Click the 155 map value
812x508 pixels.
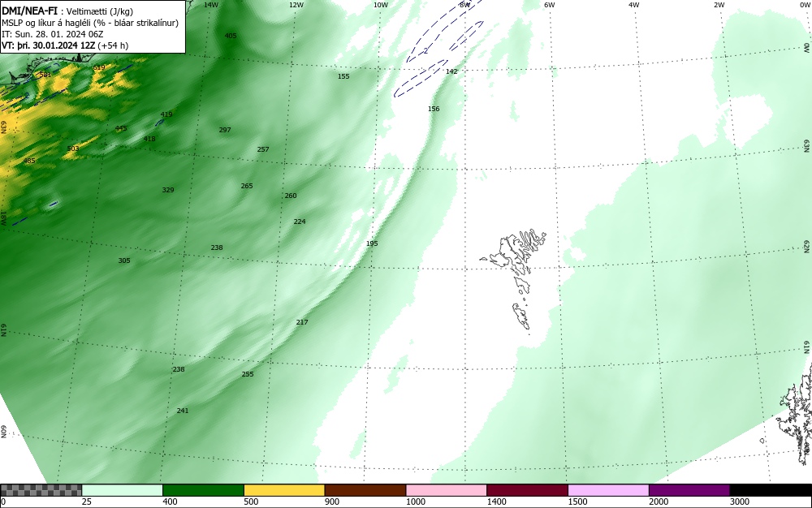(343, 76)
